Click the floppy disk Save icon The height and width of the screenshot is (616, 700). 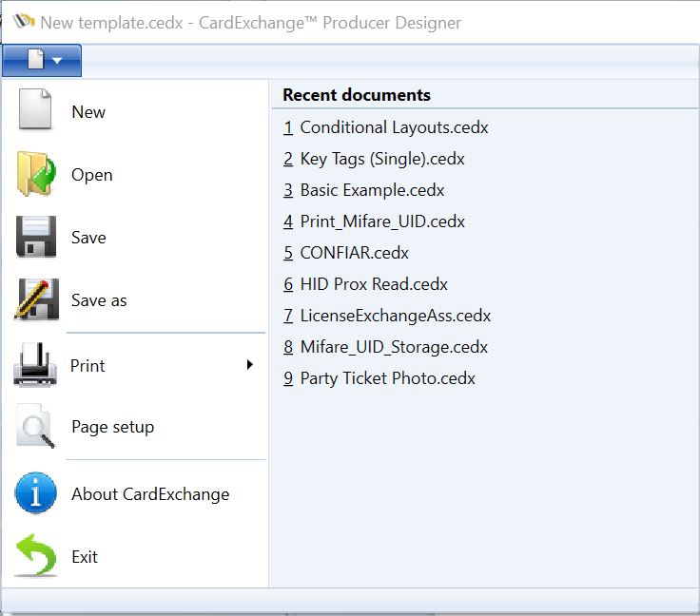tap(36, 237)
